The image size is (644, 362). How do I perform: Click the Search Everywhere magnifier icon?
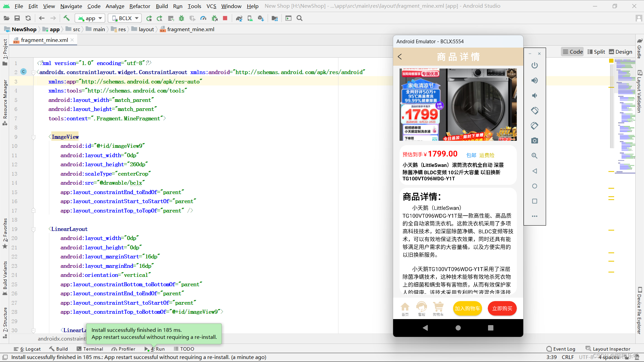300,18
